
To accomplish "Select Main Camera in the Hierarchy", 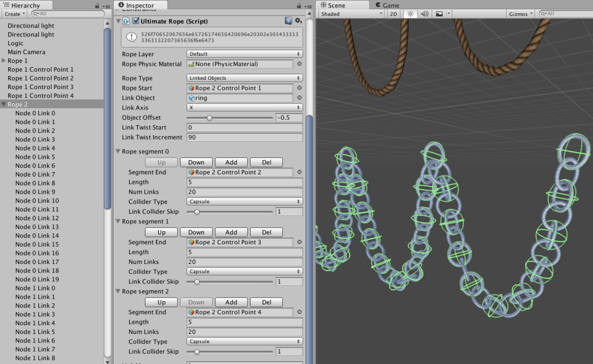I will [x=27, y=52].
